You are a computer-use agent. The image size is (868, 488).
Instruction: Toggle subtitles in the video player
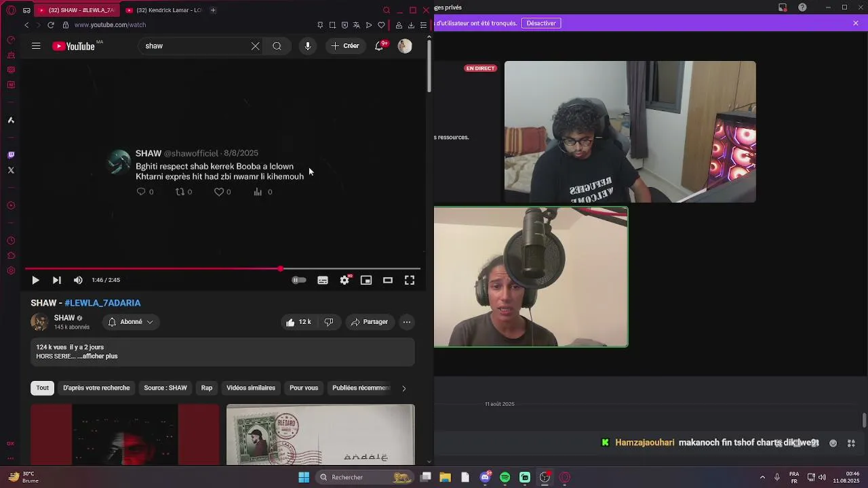[323, 280]
